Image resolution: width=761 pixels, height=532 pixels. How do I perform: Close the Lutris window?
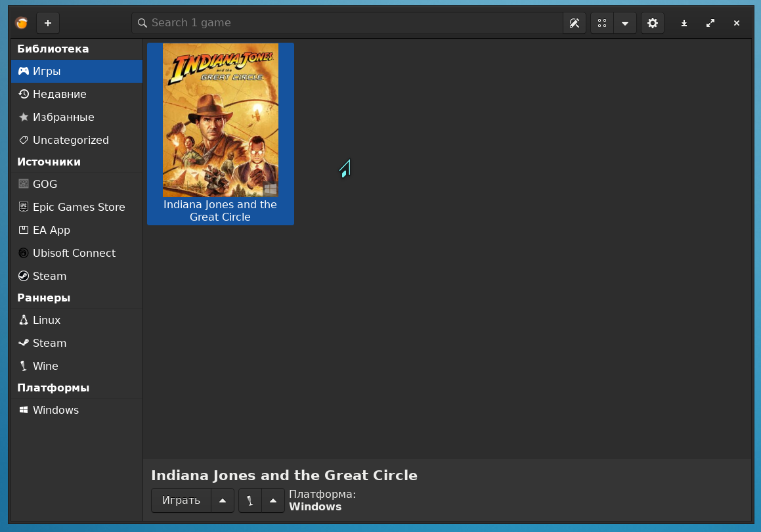pos(737,23)
